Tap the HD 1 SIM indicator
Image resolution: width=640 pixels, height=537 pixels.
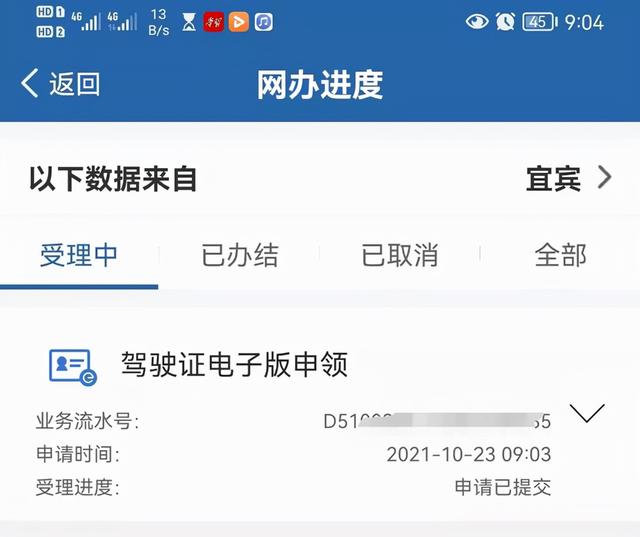pyautogui.click(x=51, y=12)
